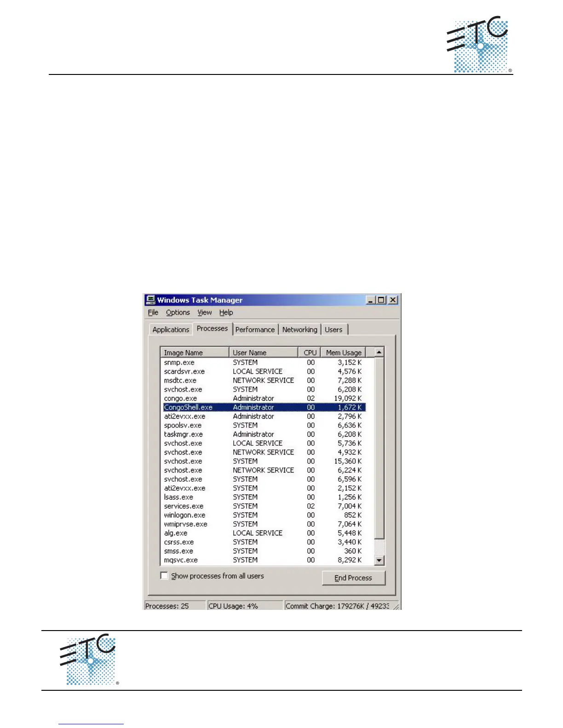Viewport: 563px width, 728px height.
Task: Click the ETC logo in page footer
Action: pyautogui.click(x=89, y=660)
